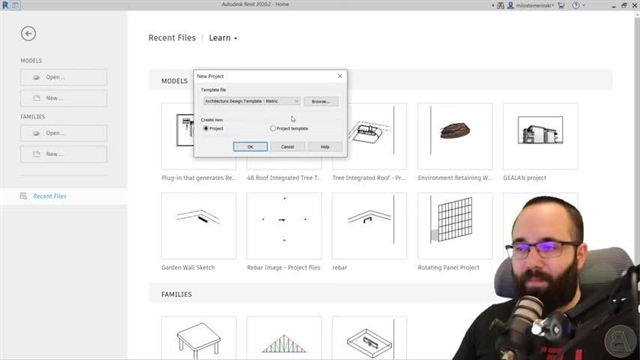Open the help question mark icon
Image resolution: width=640 pixels, height=360 pixels.
pos(576,5)
